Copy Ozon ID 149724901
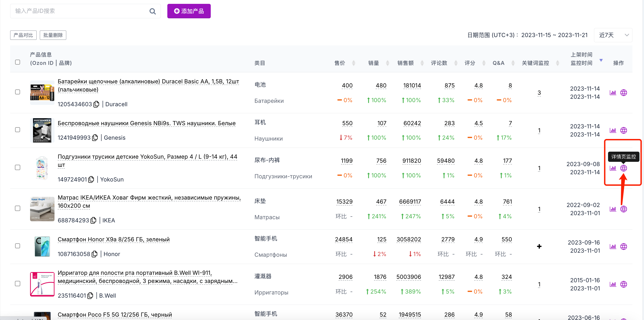Image resolution: width=644 pixels, height=320 pixels. point(91,179)
